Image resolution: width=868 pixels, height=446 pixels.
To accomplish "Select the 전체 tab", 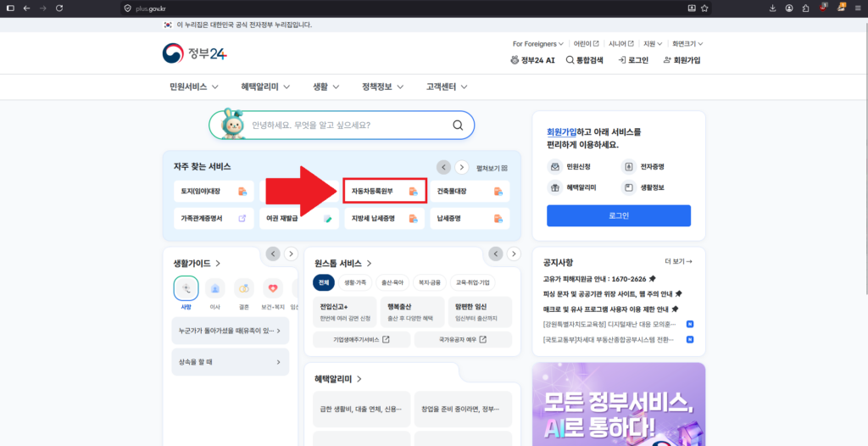I will tap(323, 282).
